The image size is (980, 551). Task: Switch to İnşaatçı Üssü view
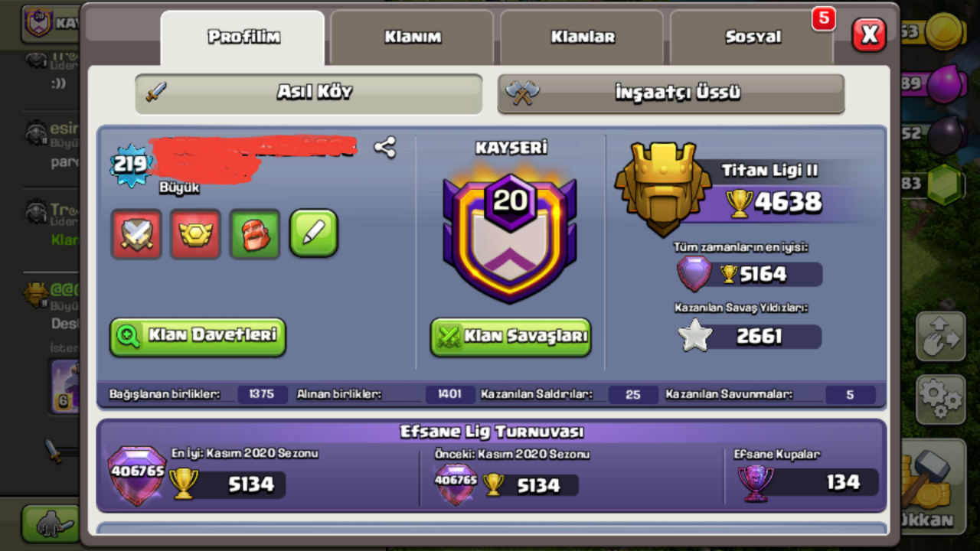pos(671,93)
